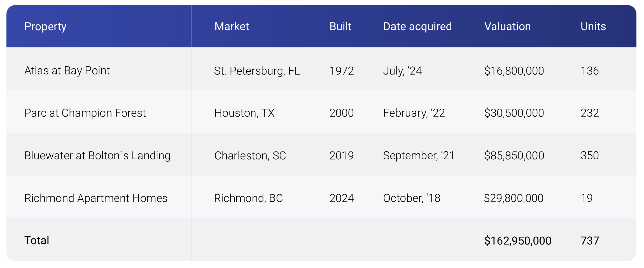644x268 pixels.
Task: Click the Charleston, SC market cell
Action: coord(250,155)
